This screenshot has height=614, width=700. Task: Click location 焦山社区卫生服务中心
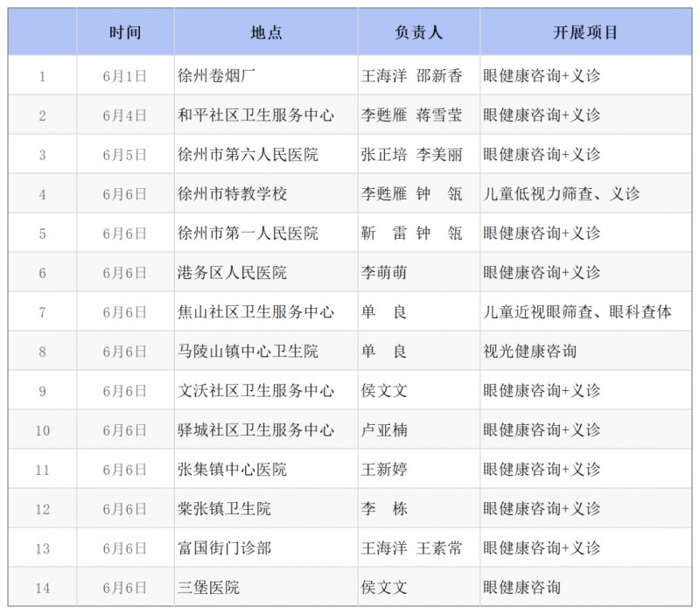255,311
